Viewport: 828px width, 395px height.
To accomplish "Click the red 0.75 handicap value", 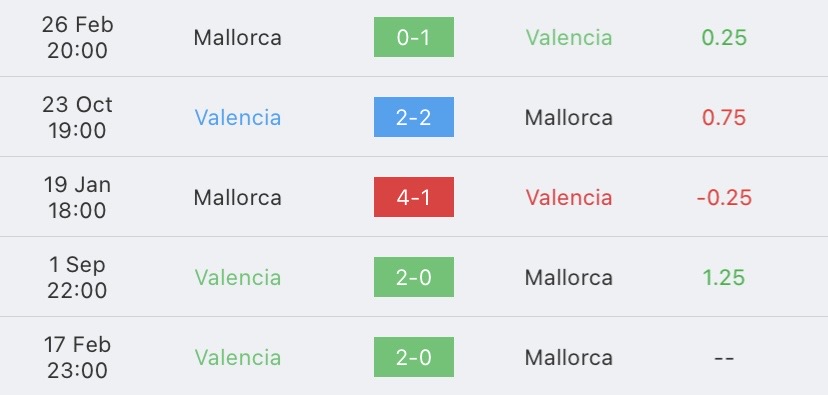I will pos(724,117).
